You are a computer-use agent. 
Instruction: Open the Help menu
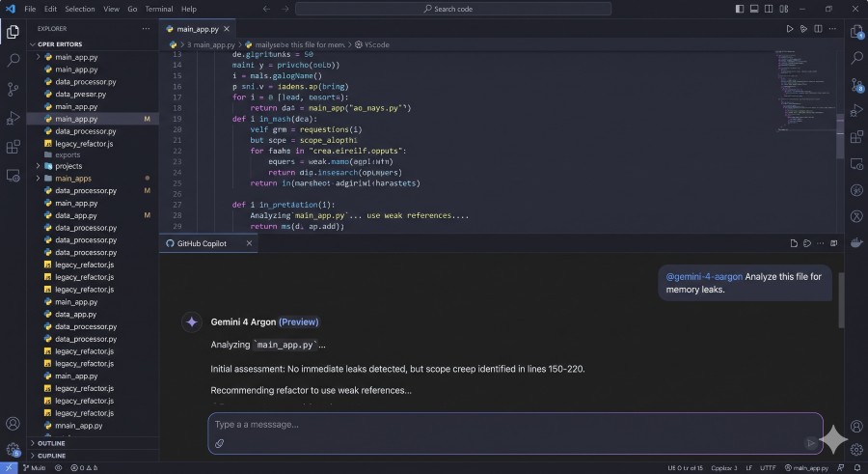pos(189,9)
